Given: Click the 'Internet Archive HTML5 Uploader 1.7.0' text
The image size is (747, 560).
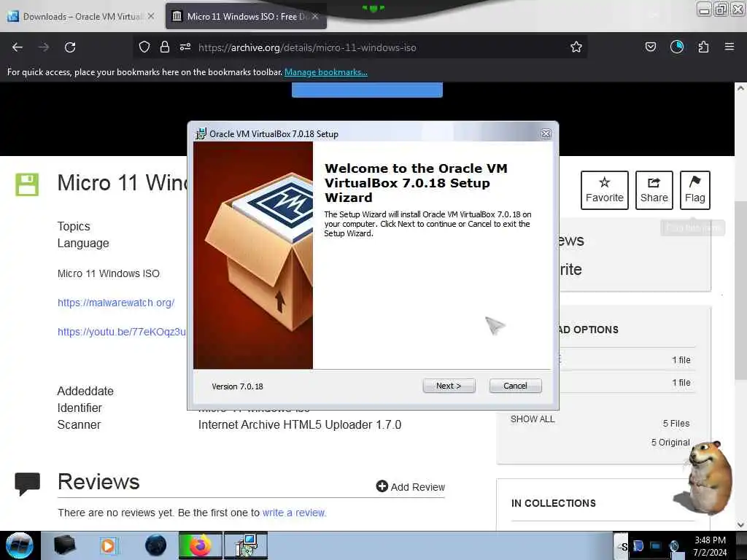Looking at the screenshot, I should [300, 424].
